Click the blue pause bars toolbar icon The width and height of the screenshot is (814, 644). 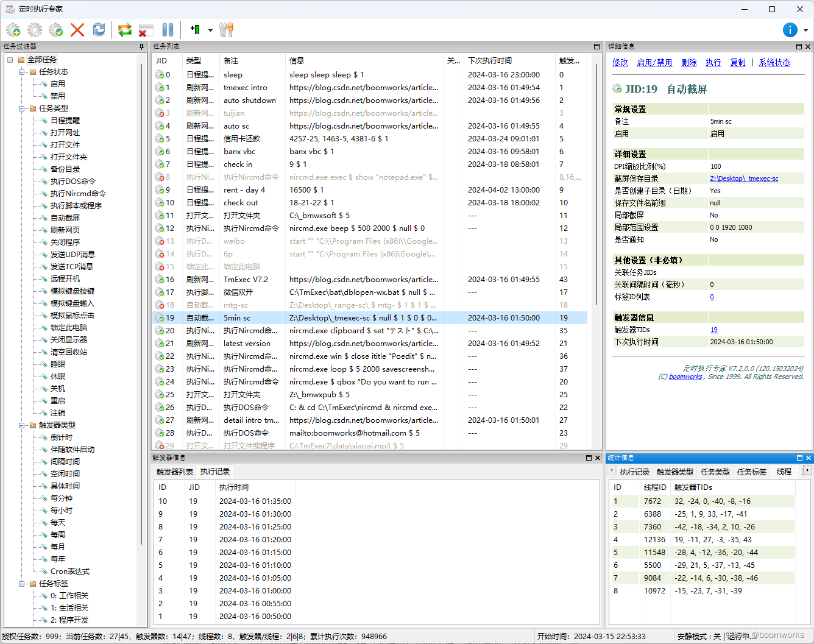[168, 30]
